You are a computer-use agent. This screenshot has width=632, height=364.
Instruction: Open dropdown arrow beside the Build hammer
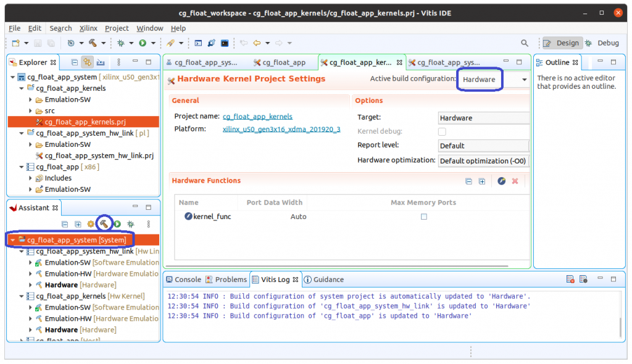[103, 43]
